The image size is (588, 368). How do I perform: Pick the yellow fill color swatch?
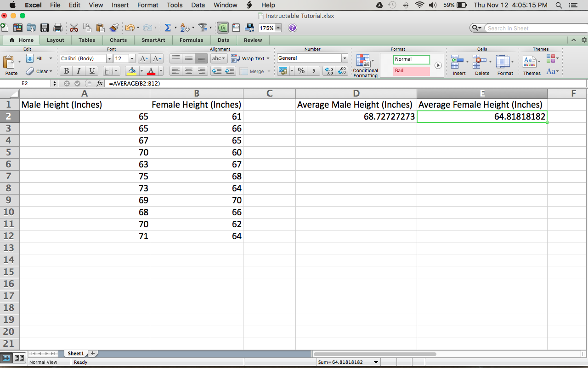[132, 71]
